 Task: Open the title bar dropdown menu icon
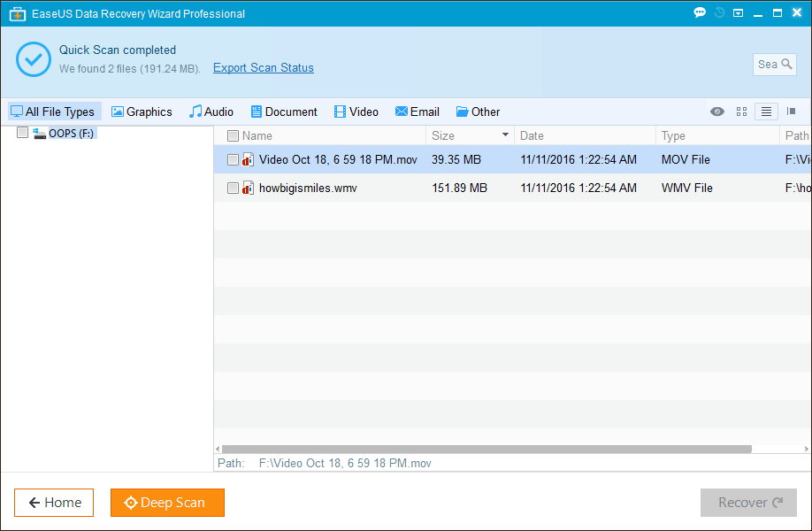click(739, 13)
